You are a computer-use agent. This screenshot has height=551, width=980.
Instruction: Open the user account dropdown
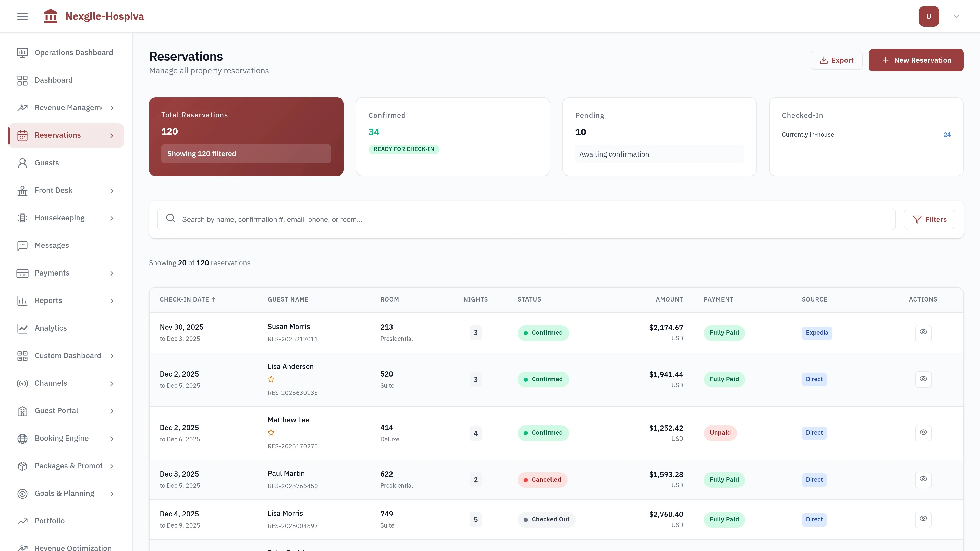tap(956, 16)
